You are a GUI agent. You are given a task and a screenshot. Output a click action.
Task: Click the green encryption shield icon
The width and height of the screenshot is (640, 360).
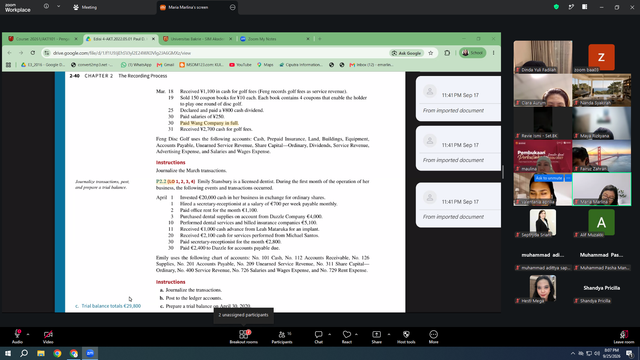pos(556,7)
